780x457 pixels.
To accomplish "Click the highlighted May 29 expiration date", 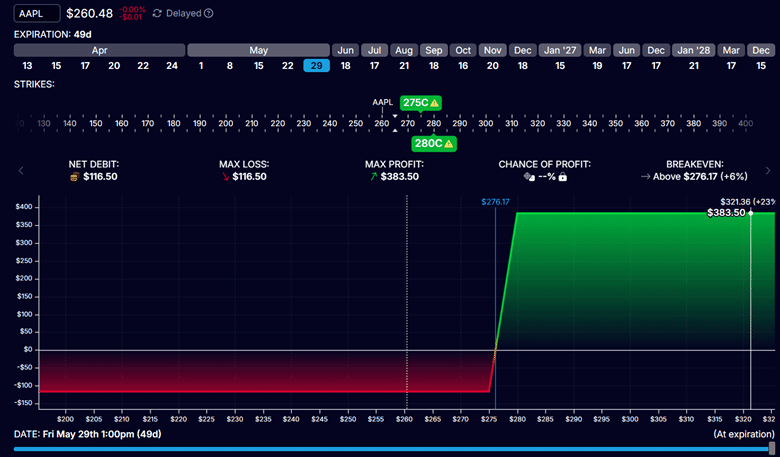I will tap(316, 66).
